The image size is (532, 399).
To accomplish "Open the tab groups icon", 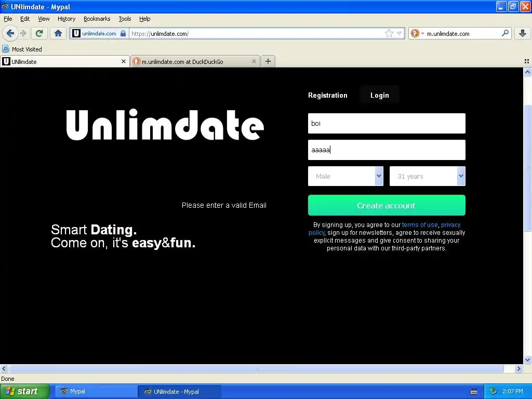I will 527,61.
